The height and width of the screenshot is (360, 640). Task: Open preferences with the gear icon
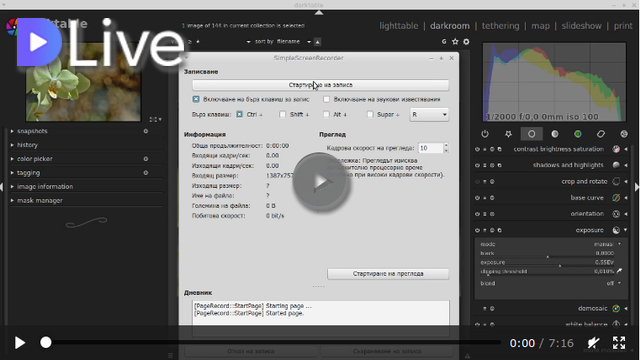point(466,42)
